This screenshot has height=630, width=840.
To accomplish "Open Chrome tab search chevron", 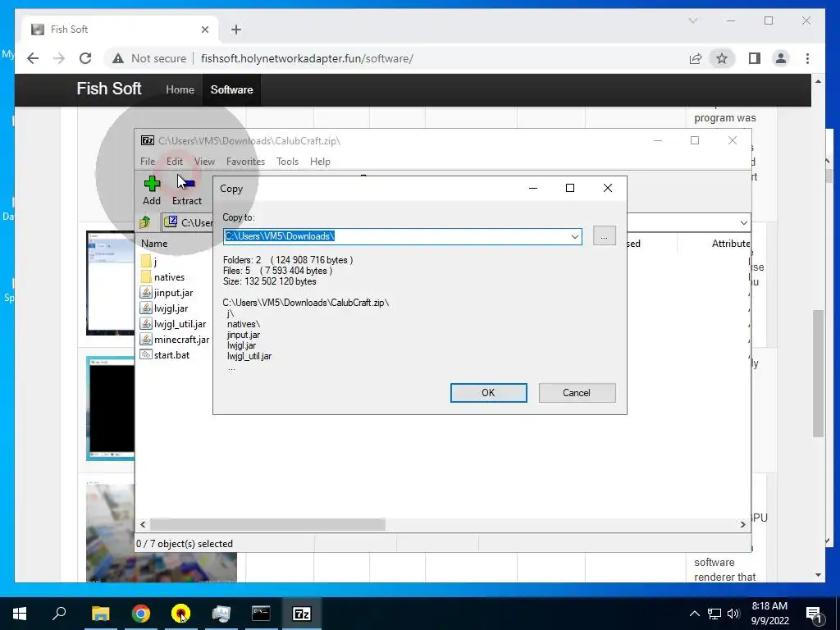I will (x=692, y=21).
